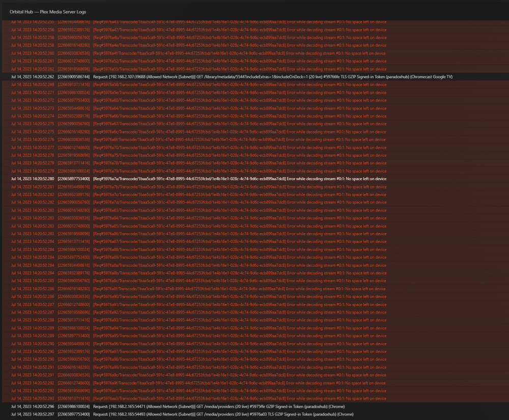Select log row with Req#5976aa3
This screenshot has height=420, width=509.
pyautogui.click(x=254, y=399)
